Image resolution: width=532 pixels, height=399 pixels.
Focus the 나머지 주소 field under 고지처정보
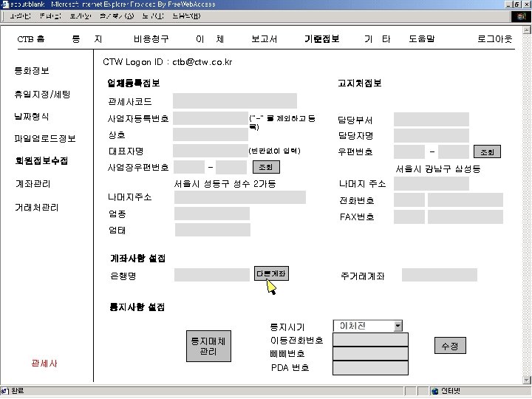coord(432,184)
